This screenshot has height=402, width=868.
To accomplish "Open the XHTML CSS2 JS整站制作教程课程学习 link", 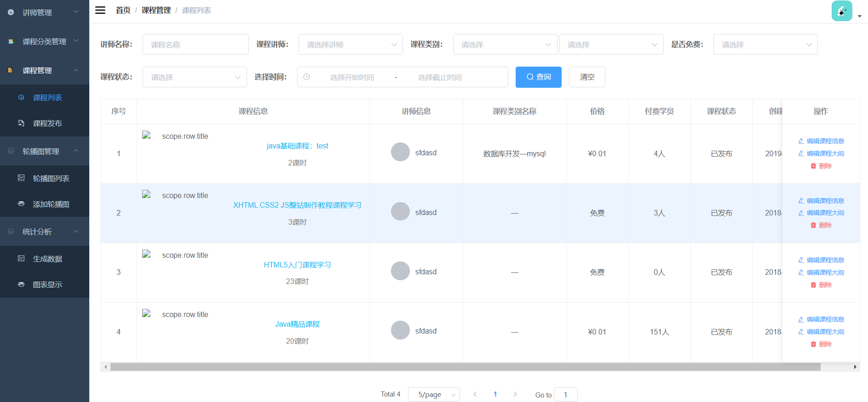I will [x=297, y=205].
